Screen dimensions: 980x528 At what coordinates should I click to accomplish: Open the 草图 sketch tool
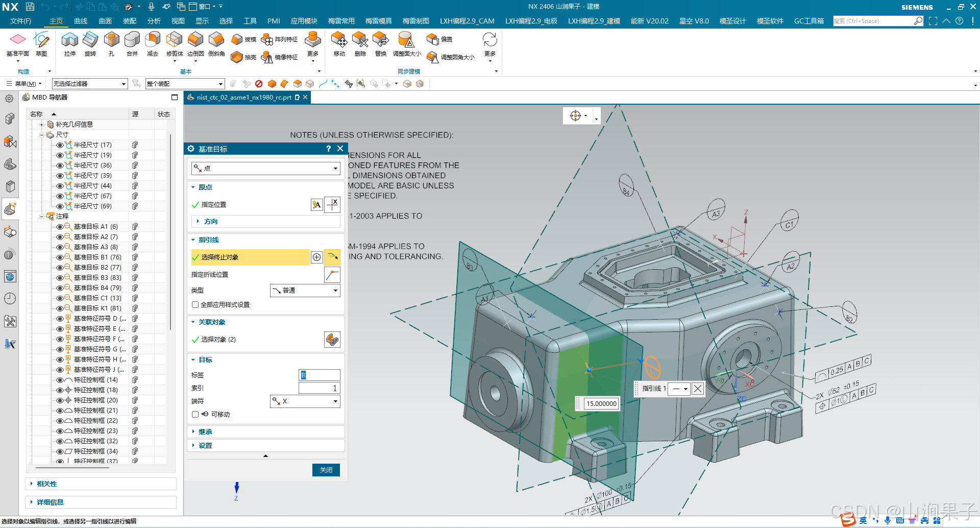(x=41, y=44)
